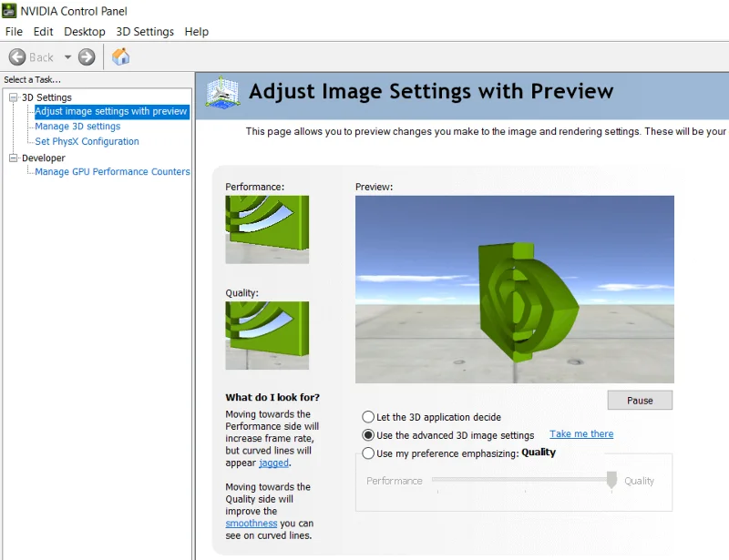This screenshot has width=729, height=560.
Task: Click the Forward arrow icon
Action: pos(87,57)
